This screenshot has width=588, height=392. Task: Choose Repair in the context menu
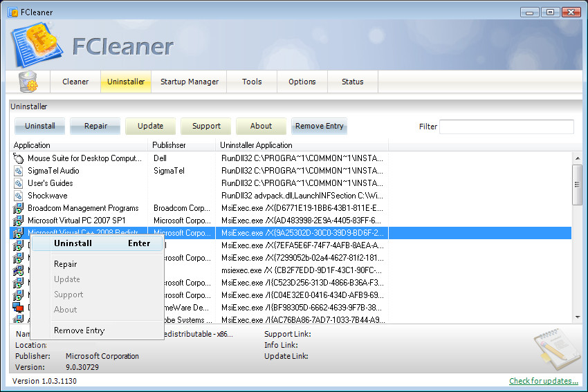[x=98, y=264]
